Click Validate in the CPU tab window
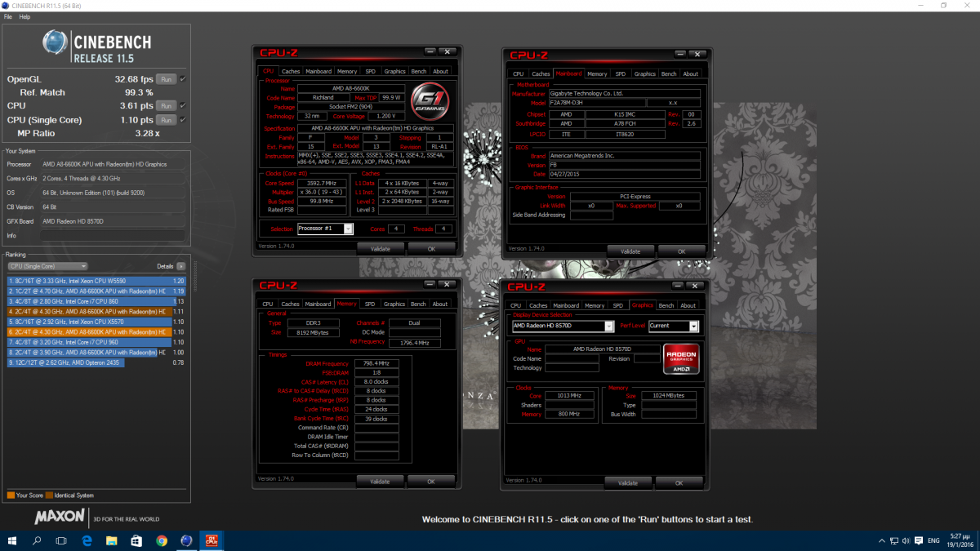 point(381,249)
